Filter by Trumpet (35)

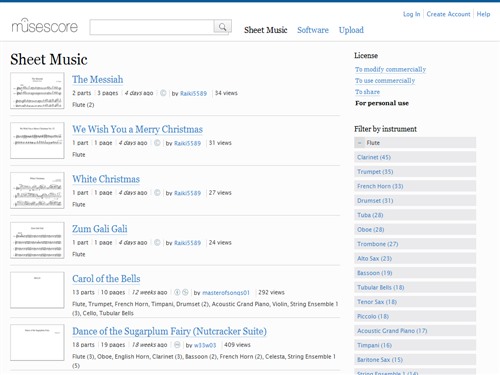pyautogui.click(x=415, y=172)
